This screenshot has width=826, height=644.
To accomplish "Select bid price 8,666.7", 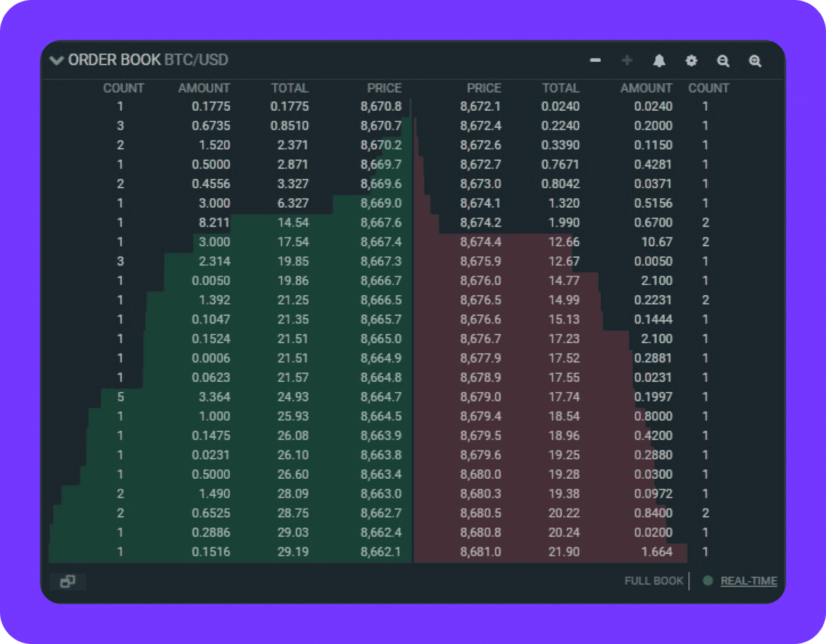I will (381, 280).
